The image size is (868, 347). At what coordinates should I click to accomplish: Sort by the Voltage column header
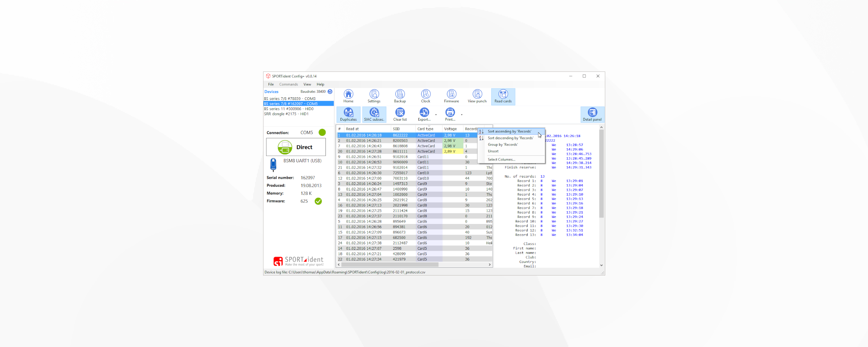(x=453, y=129)
